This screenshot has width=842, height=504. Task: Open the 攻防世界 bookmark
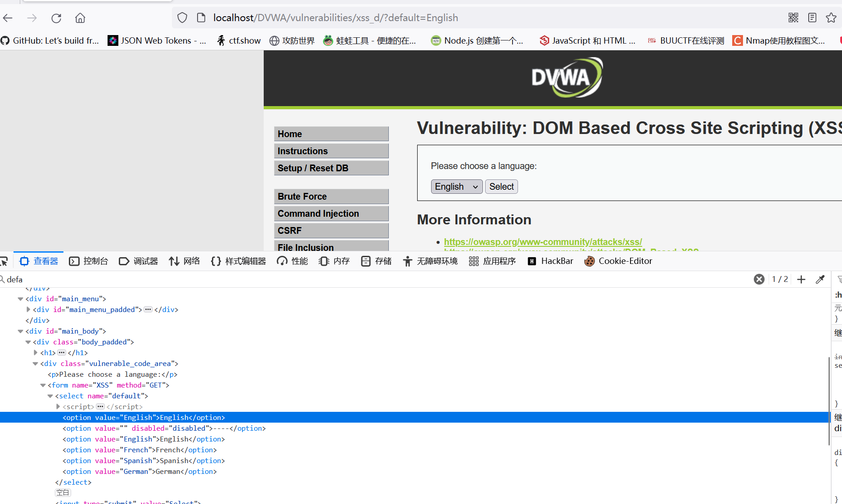(292, 40)
